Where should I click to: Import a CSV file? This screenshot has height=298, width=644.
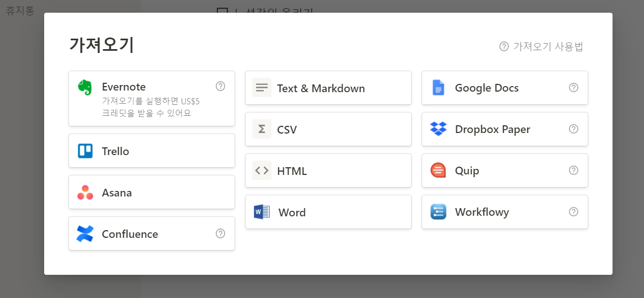328,129
